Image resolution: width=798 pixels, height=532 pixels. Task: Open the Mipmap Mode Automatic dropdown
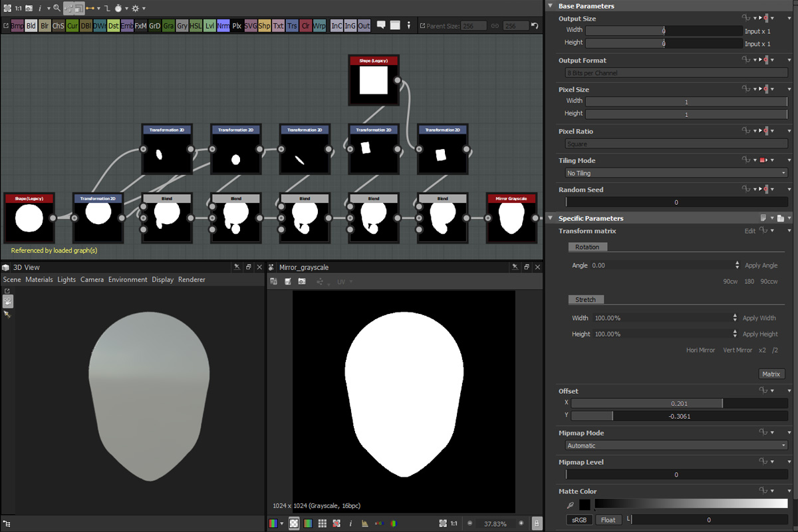(676, 446)
